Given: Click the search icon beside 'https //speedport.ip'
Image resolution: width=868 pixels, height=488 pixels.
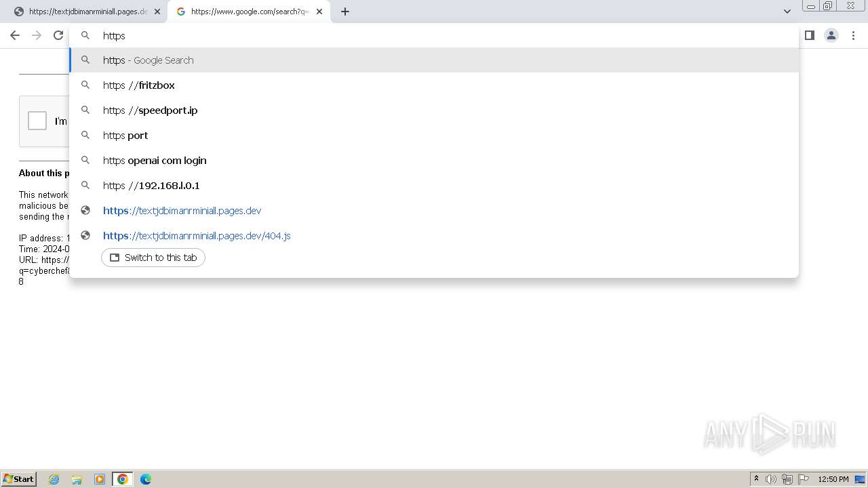Looking at the screenshot, I should (85, 110).
